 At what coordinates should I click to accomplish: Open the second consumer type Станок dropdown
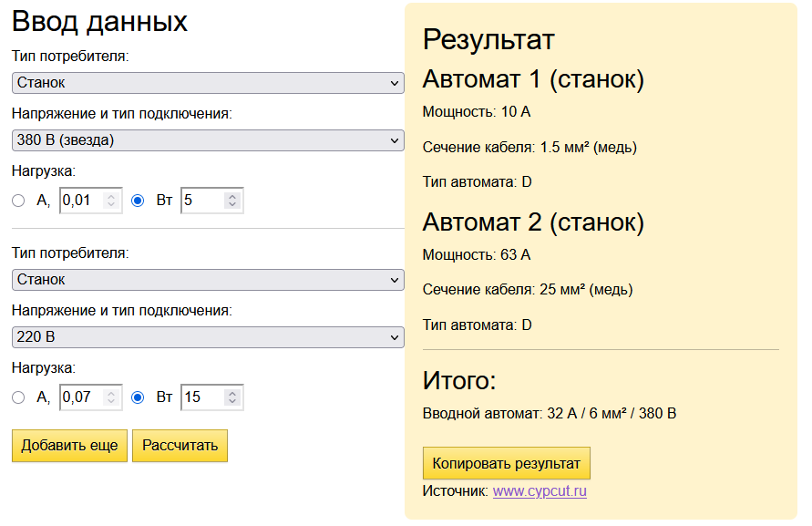pos(208,280)
